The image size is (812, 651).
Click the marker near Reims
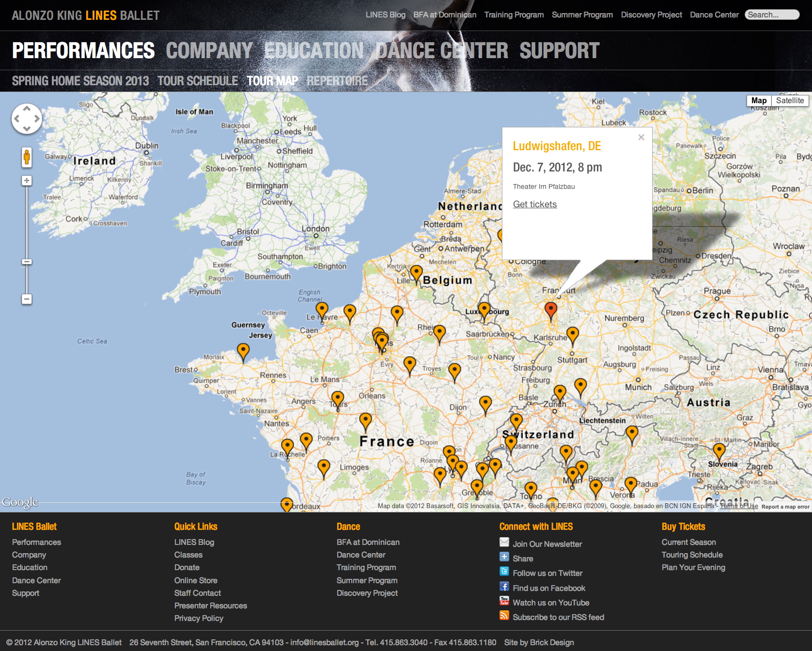[x=439, y=334]
